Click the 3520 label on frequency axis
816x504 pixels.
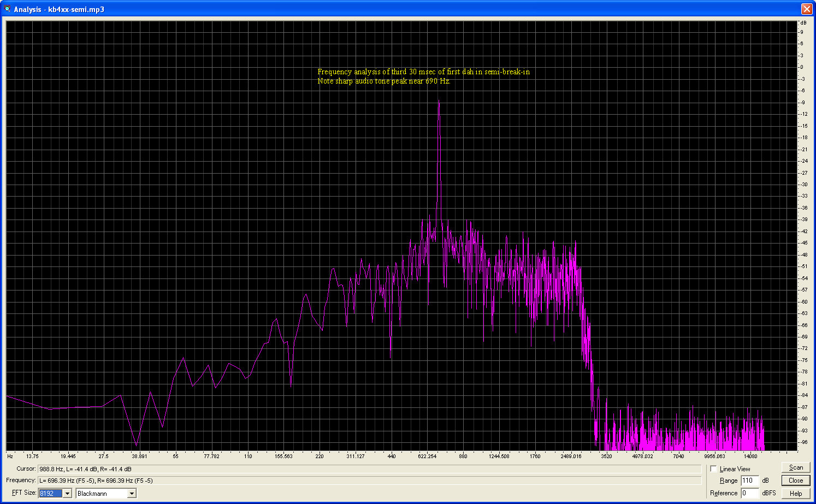pyautogui.click(x=606, y=456)
